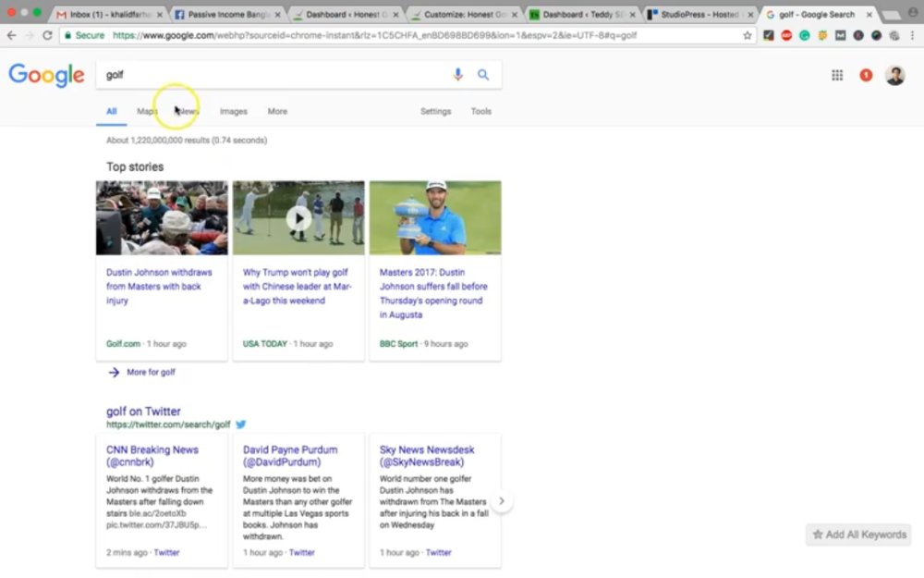This screenshot has width=924, height=578.
Task: Open the Settings dropdown below the search bar
Action: [435, 111]
